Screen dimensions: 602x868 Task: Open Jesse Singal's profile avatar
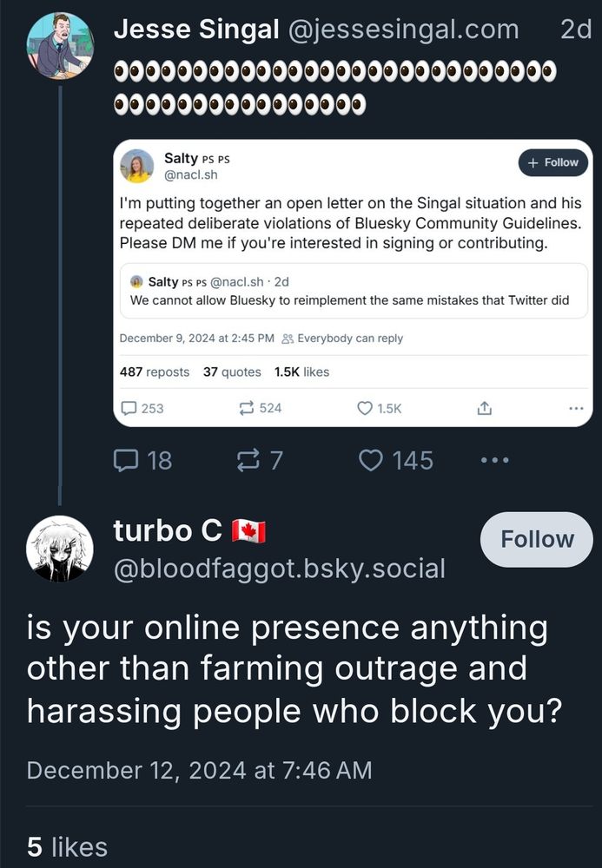coord(60,46)
